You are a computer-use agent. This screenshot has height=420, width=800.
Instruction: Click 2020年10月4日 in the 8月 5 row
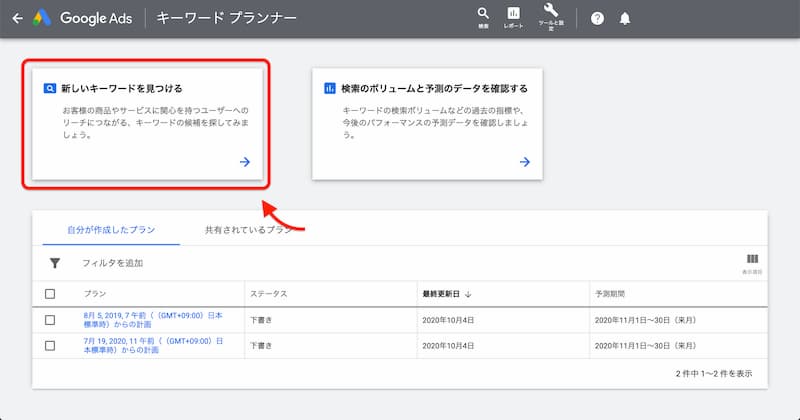(448, 320)
